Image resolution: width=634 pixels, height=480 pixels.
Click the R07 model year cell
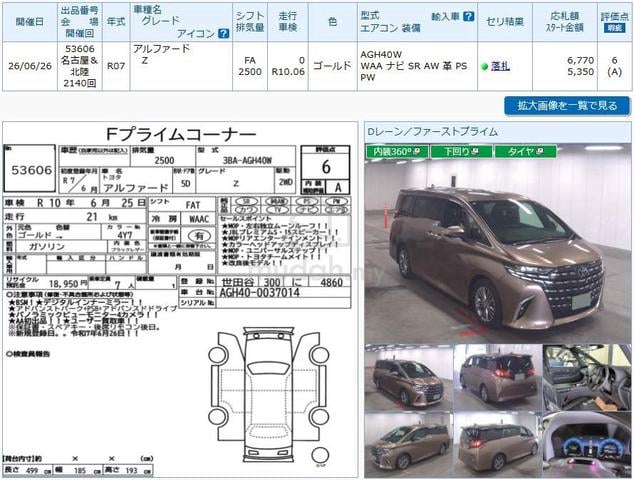(x=116, y=66)
